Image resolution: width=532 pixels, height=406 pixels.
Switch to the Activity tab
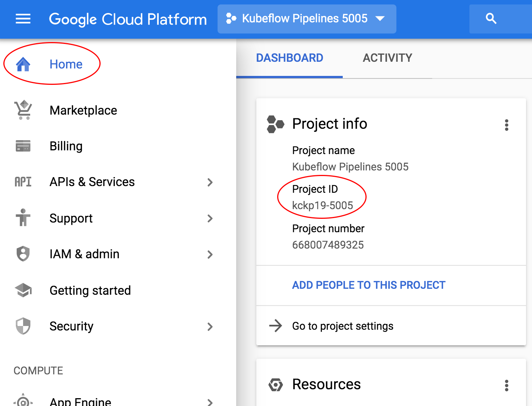(x=387, y=58)
